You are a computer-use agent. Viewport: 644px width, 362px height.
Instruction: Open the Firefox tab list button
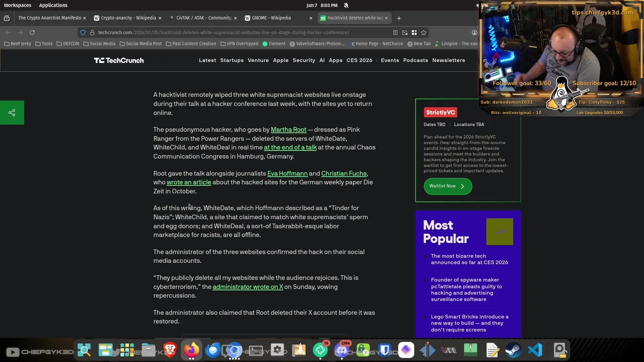[7, 18]
